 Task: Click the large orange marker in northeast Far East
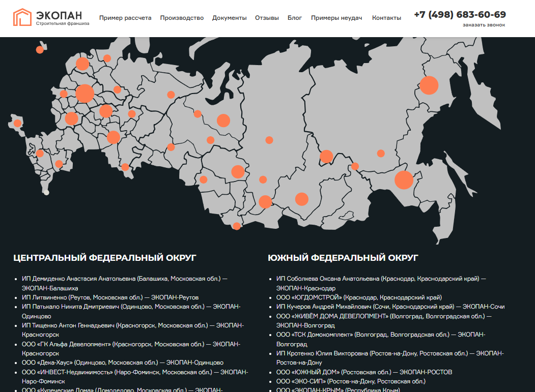(429, 85)
